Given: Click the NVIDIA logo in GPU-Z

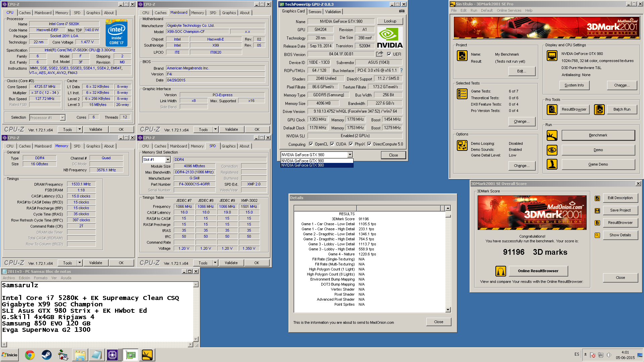Looking at the screenshot, I should click(390, 38).
